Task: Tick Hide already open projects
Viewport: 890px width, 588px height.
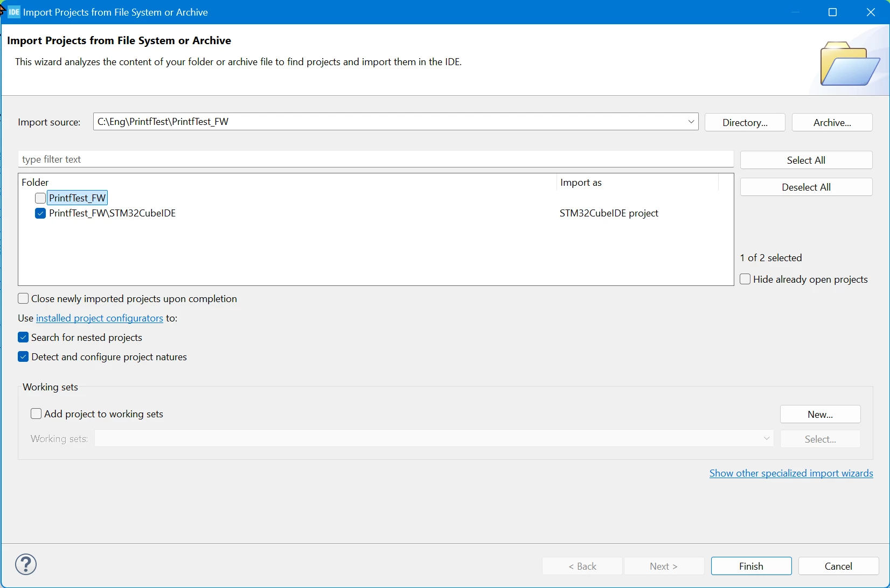Action: [745, 279]
